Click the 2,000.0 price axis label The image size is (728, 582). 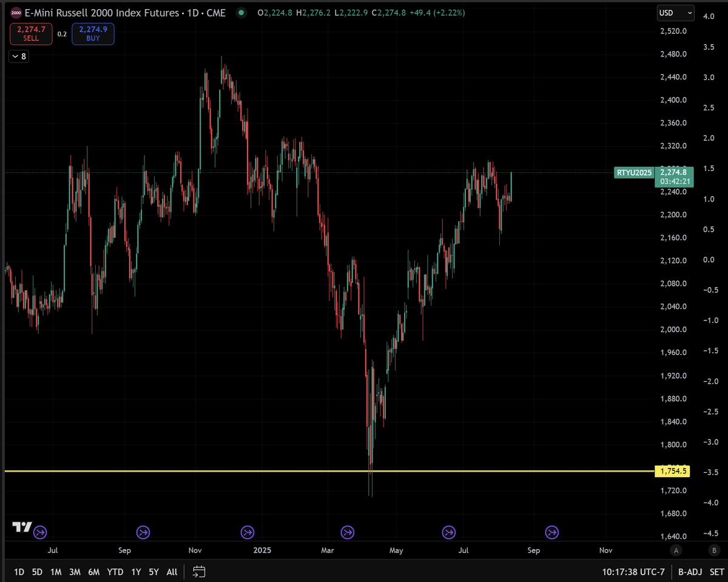[x=672, y=330]
